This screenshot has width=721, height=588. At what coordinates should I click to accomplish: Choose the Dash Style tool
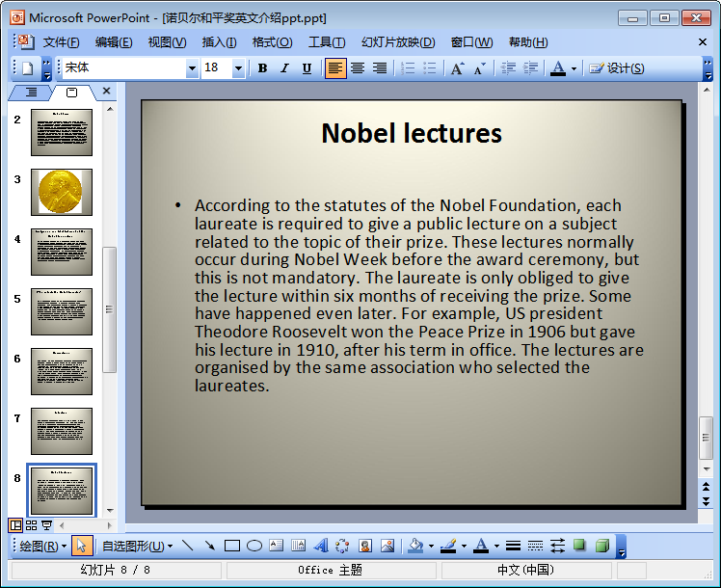coord(535,546)
